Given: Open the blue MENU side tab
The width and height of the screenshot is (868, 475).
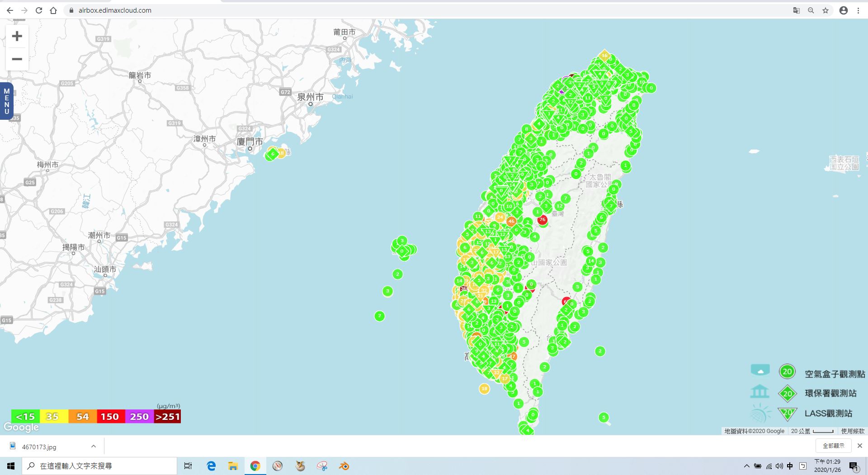Looking at the screenshot, I should pyautogui.click(x=6, y=101).
